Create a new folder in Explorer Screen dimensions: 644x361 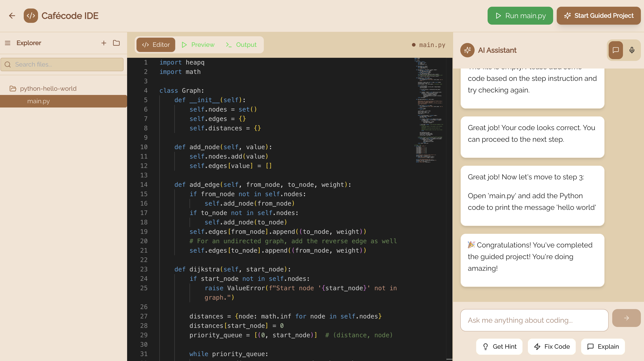[x=116, y=43]
